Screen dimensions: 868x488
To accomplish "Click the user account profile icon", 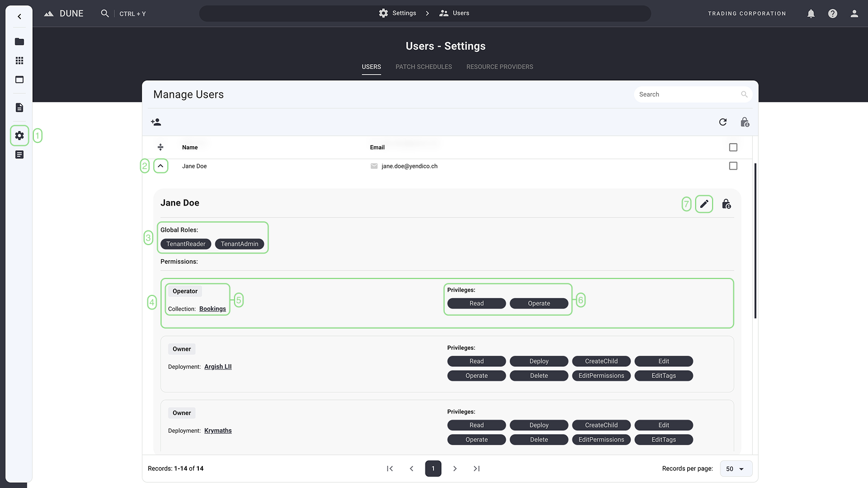I will (x=854, y=14).
